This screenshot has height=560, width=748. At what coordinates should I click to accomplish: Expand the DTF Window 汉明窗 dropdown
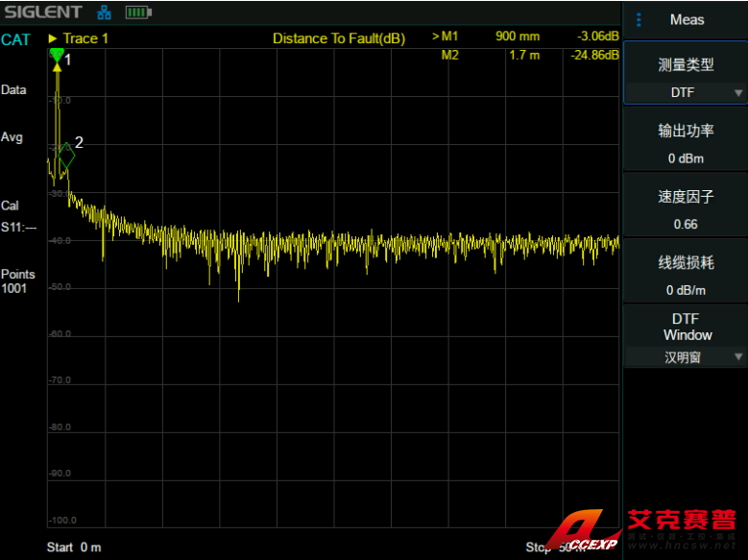coord(686,356)
